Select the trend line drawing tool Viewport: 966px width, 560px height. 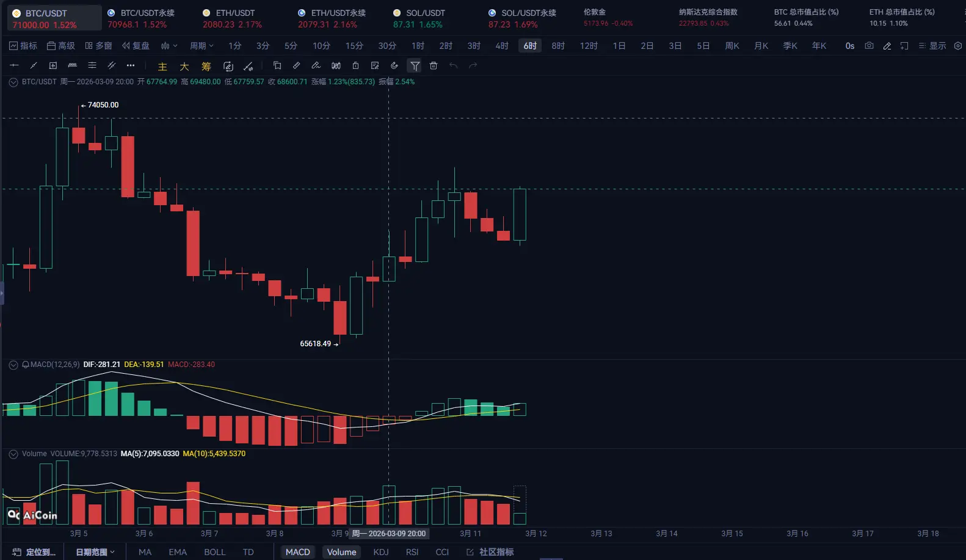34,65
